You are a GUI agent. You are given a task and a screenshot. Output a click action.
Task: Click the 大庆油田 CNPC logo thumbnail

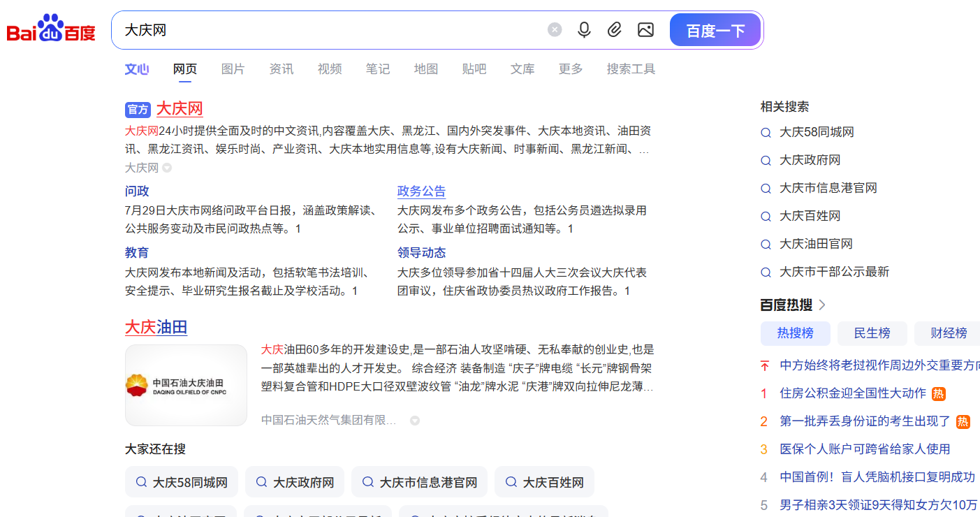click(x=186, y=385)
